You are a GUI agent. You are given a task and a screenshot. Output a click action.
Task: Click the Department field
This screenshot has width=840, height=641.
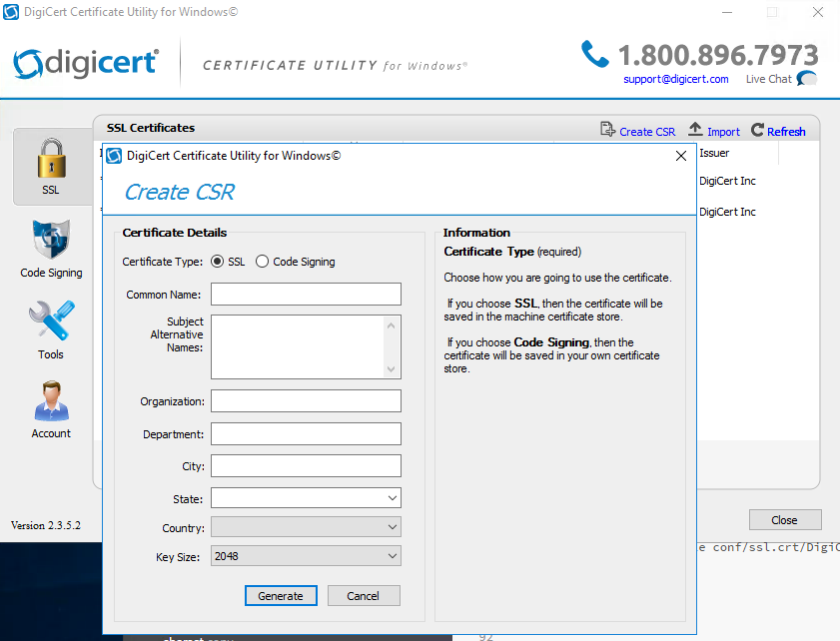pyautogui.click(x=306, y=433)
